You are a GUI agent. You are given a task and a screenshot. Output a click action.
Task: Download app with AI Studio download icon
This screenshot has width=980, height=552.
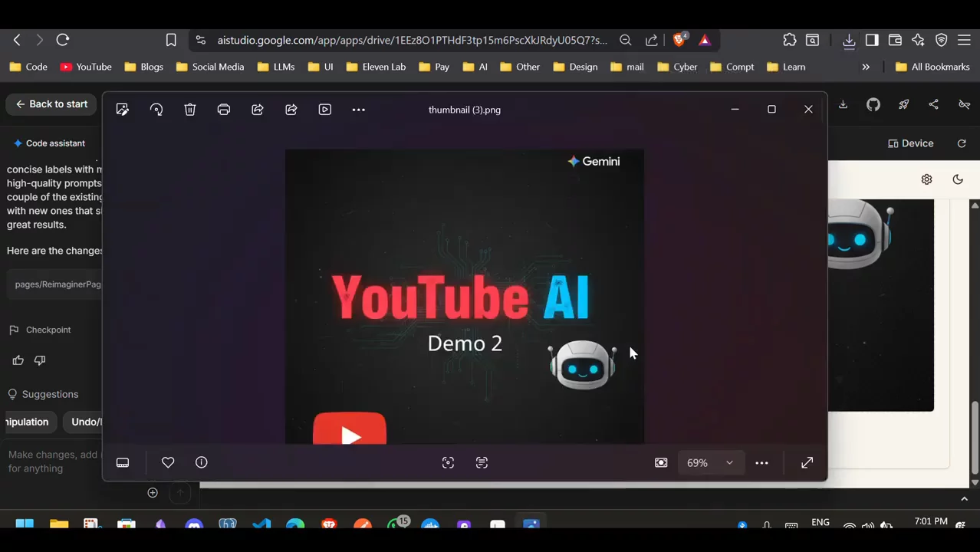(x=843, y=104)
